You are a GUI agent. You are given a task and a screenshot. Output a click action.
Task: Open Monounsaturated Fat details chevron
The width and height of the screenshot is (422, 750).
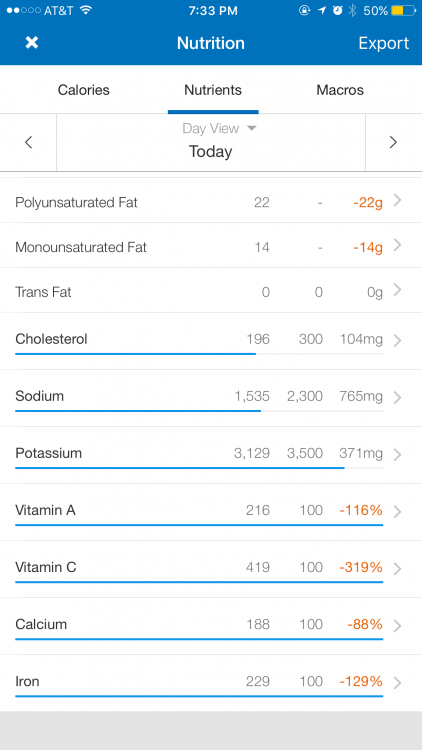tap(397, 246)
